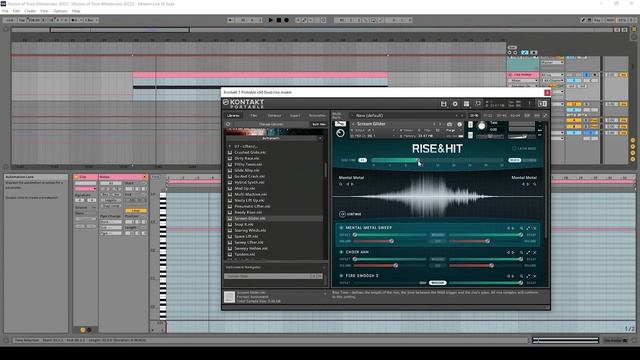The width and height of the screenshot is (640, 360).
Task: Select Space Lift.nki instrument
Action: coord(245,236)
